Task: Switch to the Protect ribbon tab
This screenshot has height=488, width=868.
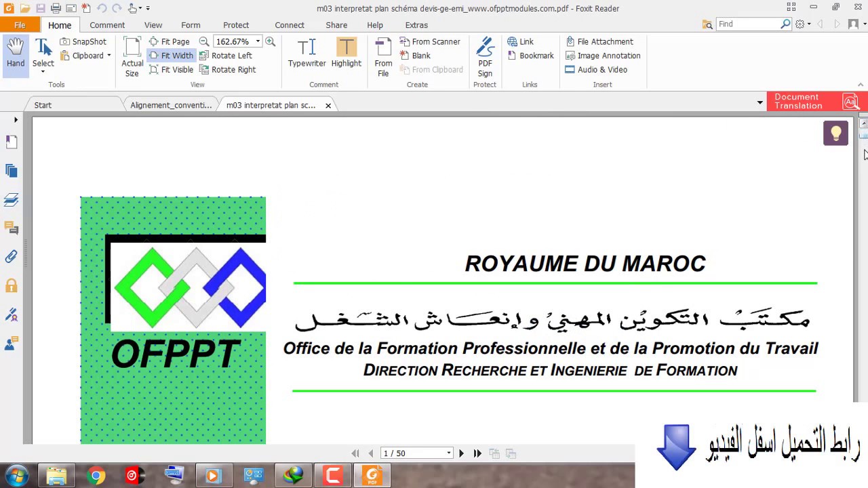Action: coord(236,25)
